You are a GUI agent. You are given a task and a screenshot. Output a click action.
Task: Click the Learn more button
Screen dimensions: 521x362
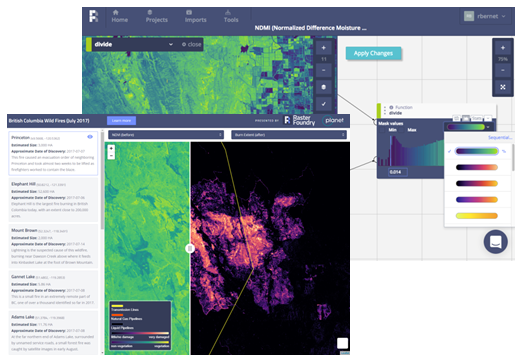point(121,121)
